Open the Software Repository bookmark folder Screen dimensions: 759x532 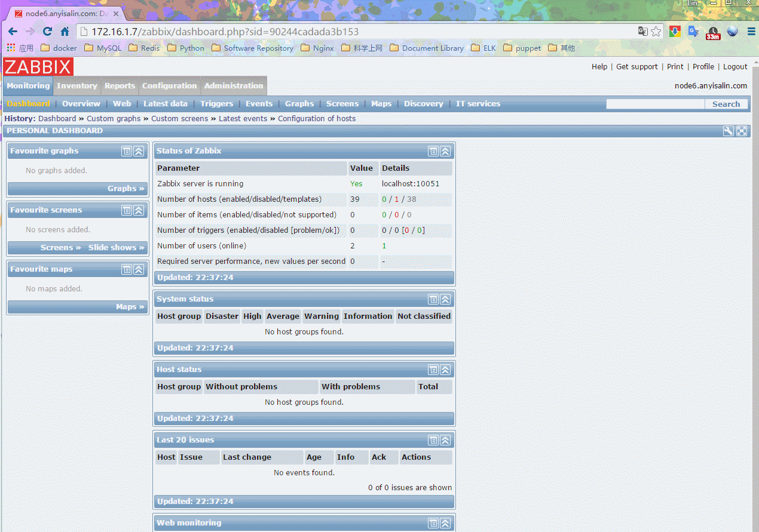point(253,48)
